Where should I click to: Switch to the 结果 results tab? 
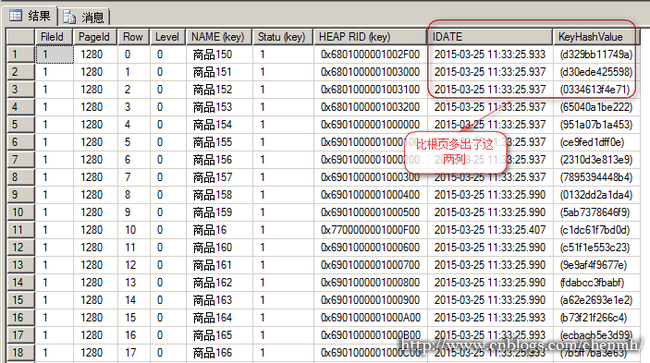[x=29, y=16]
